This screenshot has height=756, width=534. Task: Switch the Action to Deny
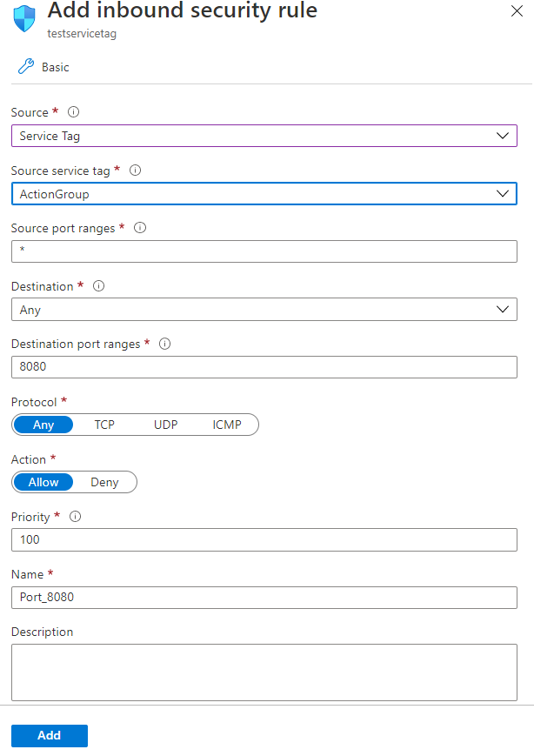tap(104, 482)
